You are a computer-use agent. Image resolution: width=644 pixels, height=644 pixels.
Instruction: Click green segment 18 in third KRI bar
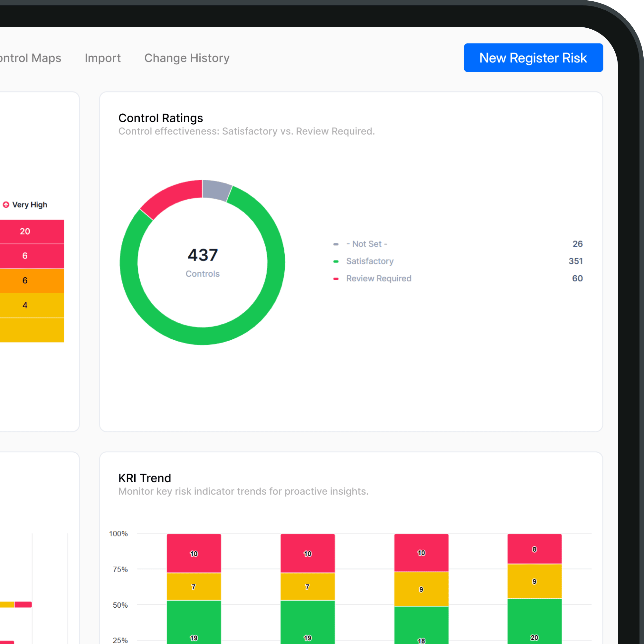pos(421,625)
